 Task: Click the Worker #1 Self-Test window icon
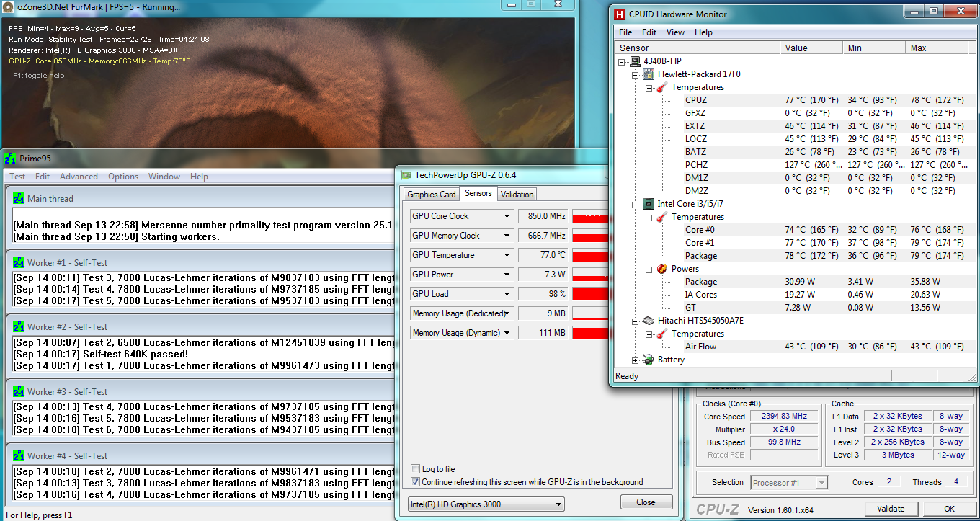coord(19,262)
